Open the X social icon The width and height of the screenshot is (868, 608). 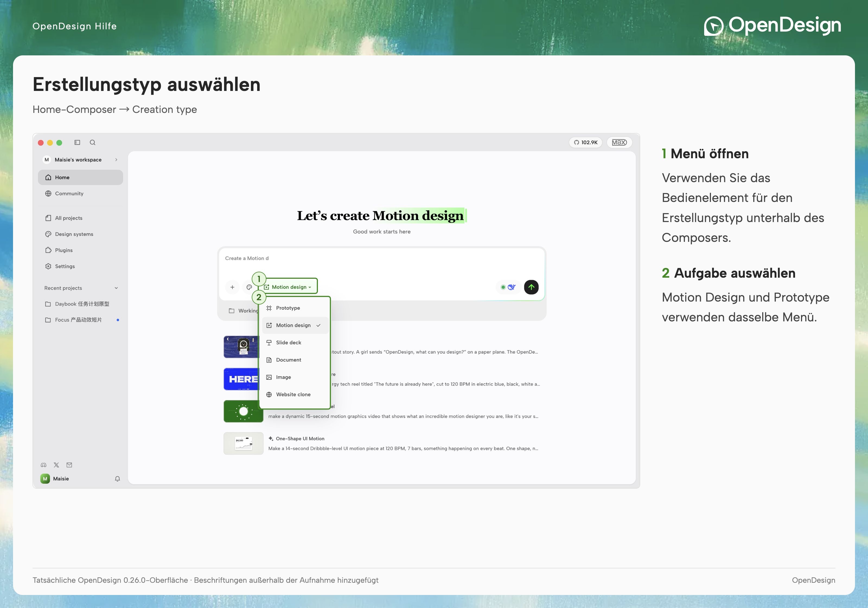click(56, 465)
